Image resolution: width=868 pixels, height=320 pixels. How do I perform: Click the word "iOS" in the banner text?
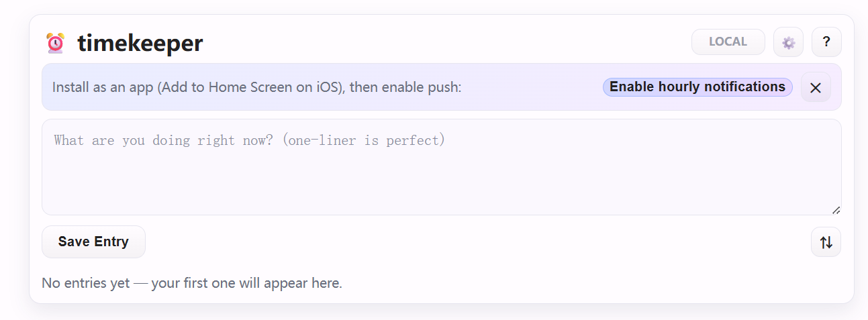point(328,87)
